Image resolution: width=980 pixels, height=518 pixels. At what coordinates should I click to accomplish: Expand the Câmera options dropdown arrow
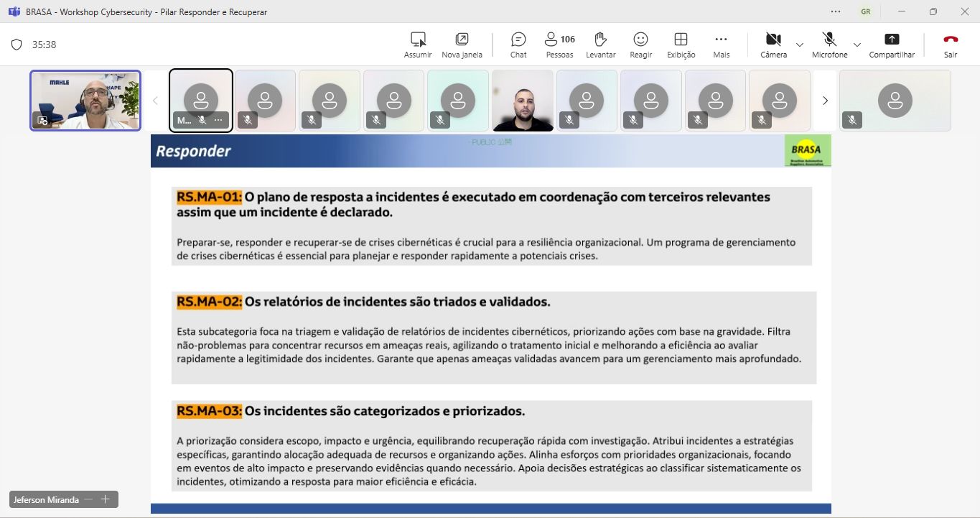pyautogui.click(x=800, y=45)
